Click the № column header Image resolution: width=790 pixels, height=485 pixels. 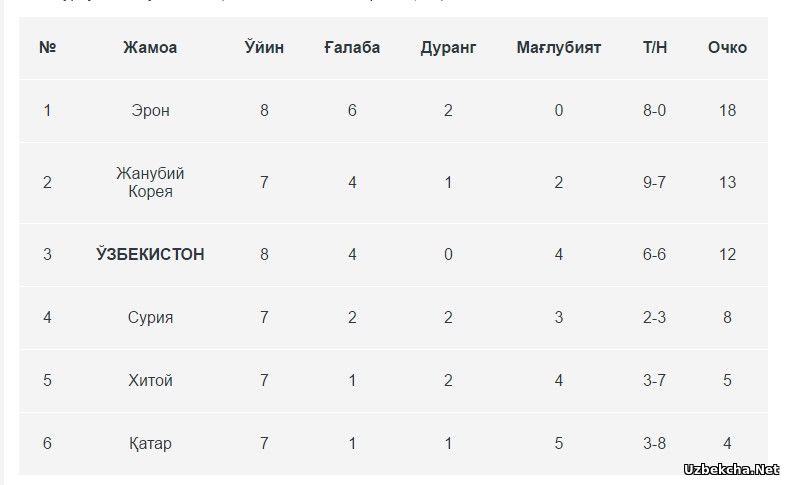[47, 47]
